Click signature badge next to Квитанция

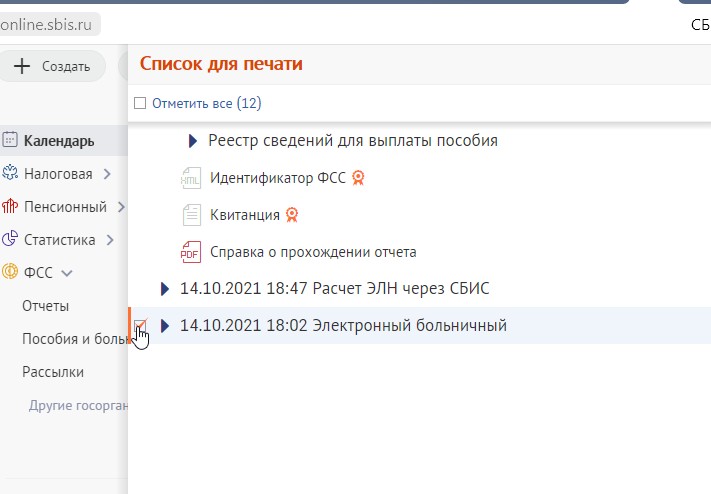tap(292, 215)
